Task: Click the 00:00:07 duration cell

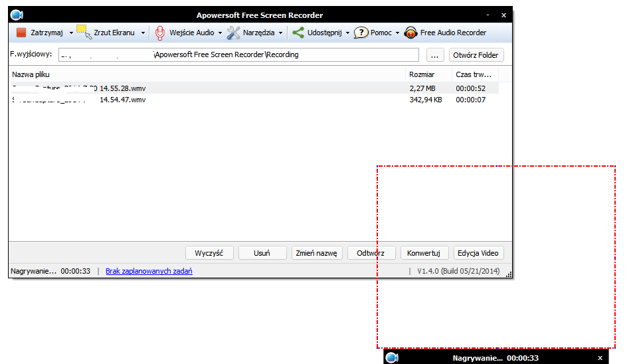Action: 471,100
